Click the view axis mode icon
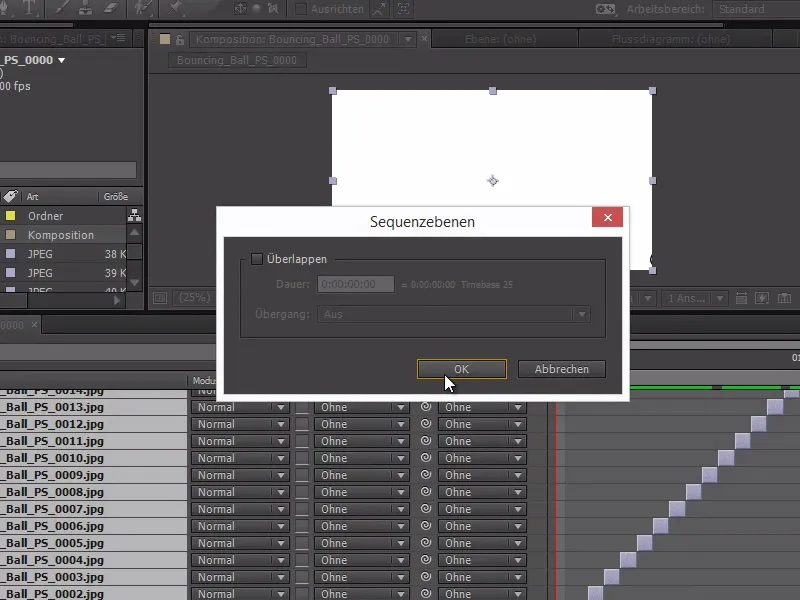 coord(273,9)
